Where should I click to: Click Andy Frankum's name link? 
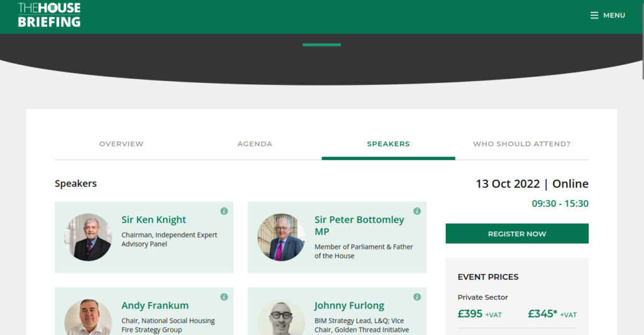click(x=155, y=305)
